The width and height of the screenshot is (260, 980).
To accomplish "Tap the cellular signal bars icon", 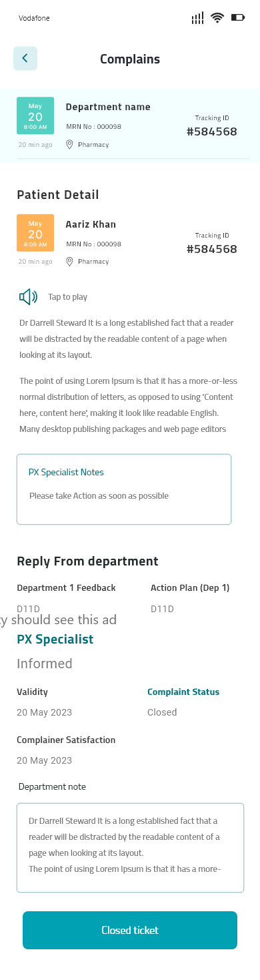I will pyautogui.click(x=197, y=18).
